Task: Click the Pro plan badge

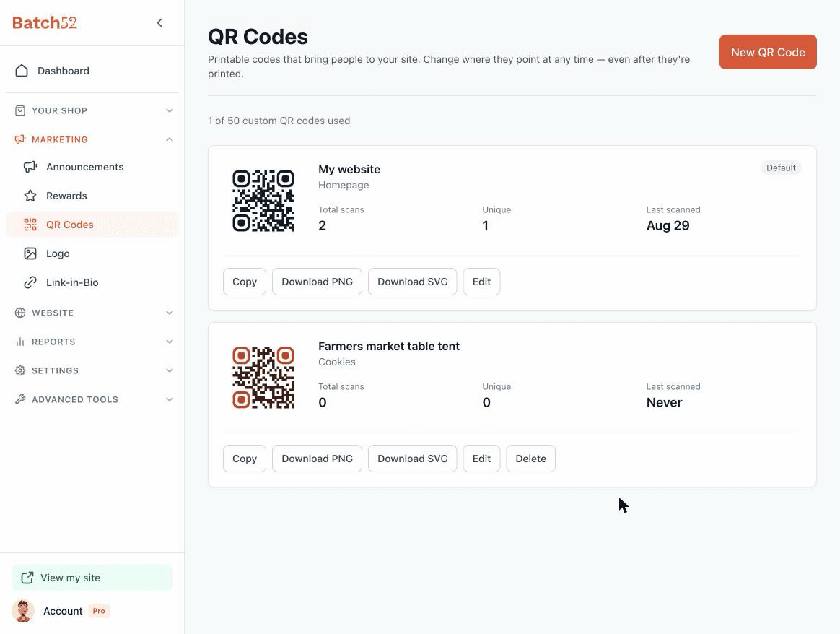Action: pos(99,611)
